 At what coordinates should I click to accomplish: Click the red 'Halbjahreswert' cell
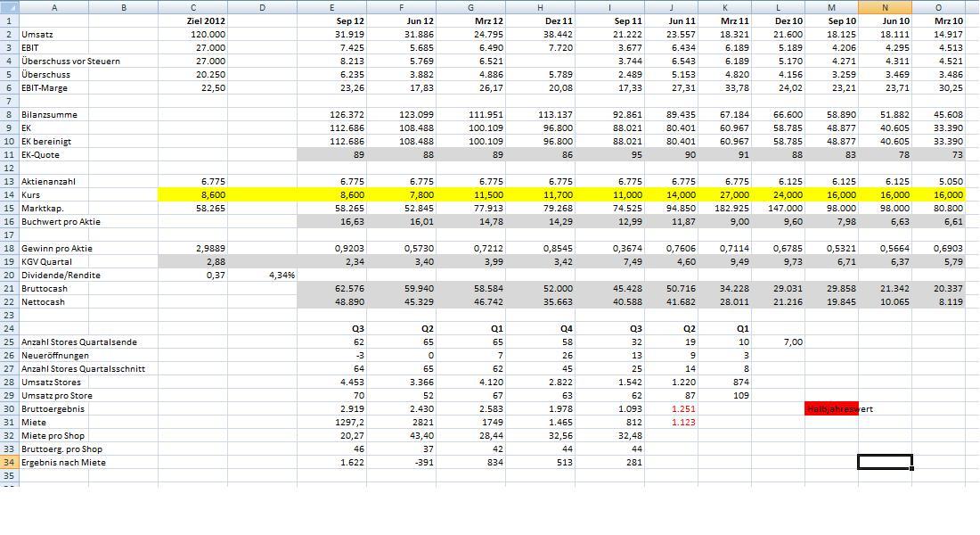point(832,409)
